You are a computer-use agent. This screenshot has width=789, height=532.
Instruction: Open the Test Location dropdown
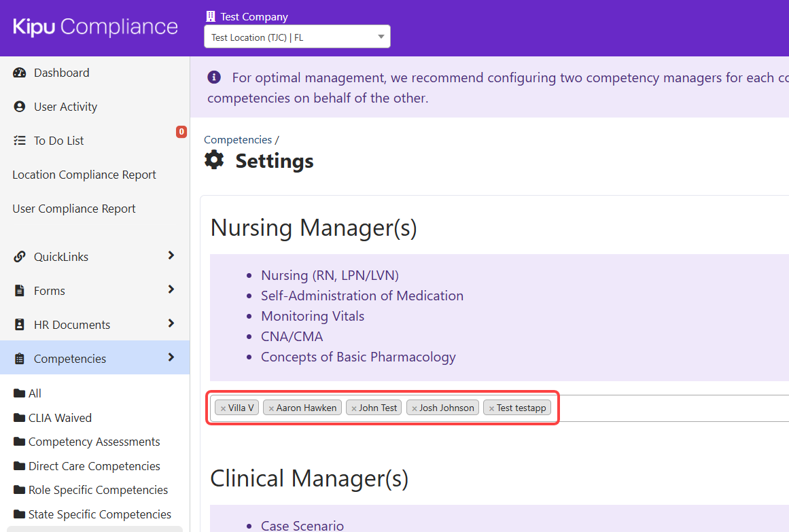pyautogui.click(x=297, y=37)
